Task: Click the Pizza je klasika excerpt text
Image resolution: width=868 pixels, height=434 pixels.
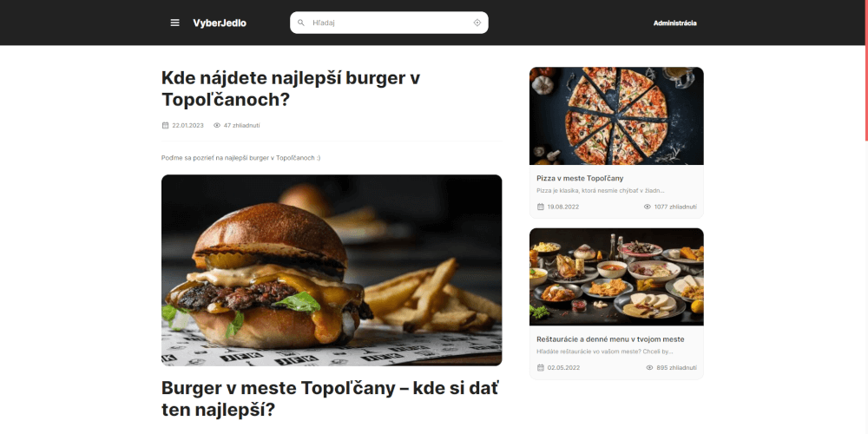Action: (600, 190)
